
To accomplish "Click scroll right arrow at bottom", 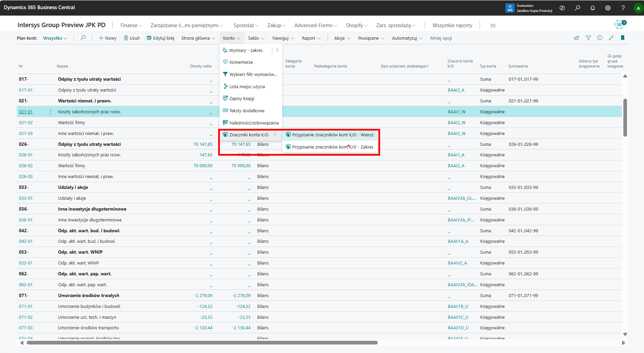I will pyautogui.click(x=623, y=343).
